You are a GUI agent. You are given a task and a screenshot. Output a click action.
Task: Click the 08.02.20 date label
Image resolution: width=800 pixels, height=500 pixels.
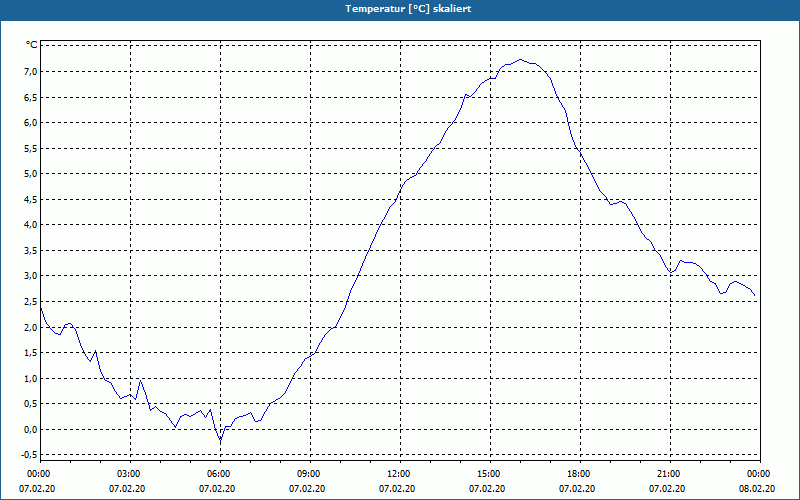tap(757, 489)
